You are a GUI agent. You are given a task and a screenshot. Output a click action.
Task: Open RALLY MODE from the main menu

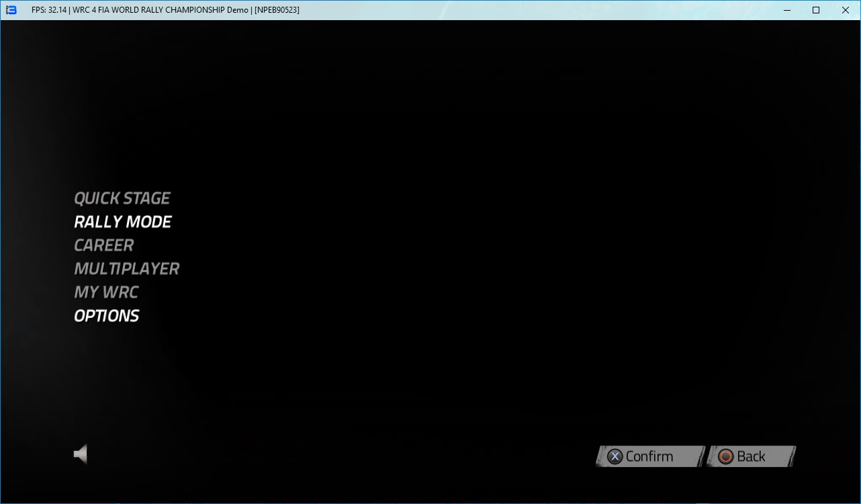(x=123, y=221)
